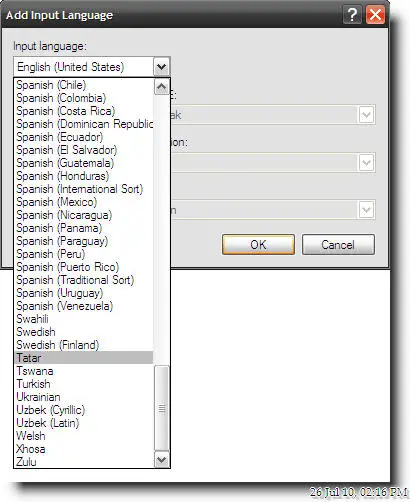Pick Swedish (Finland) from the list

coord(84,345)
